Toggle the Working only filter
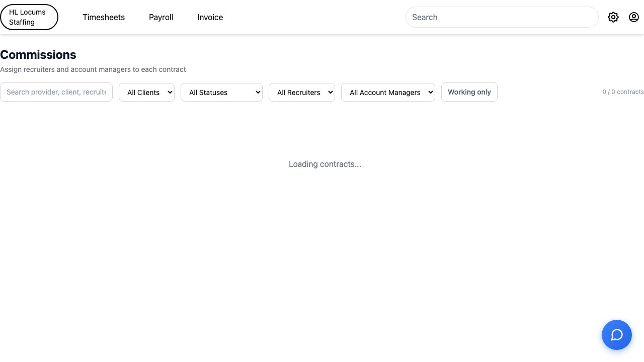Image resolution: width=644 pixels, height=362 pixels. pos(469,92)
